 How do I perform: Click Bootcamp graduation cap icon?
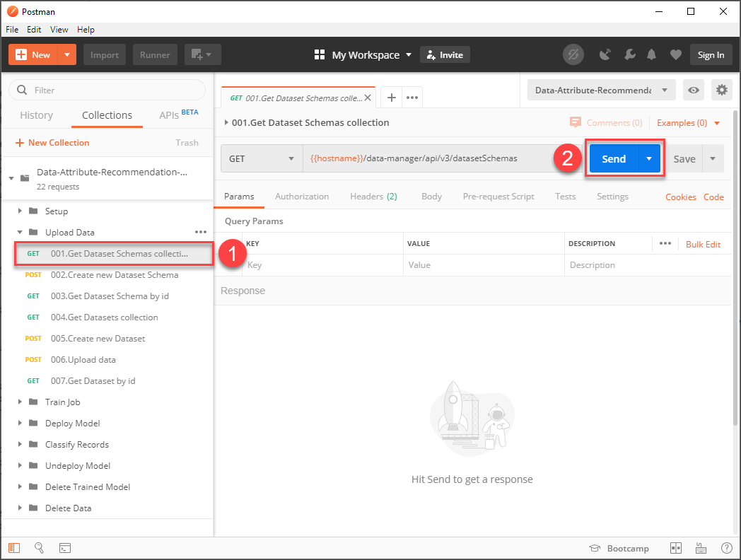(x=595, y=548)
